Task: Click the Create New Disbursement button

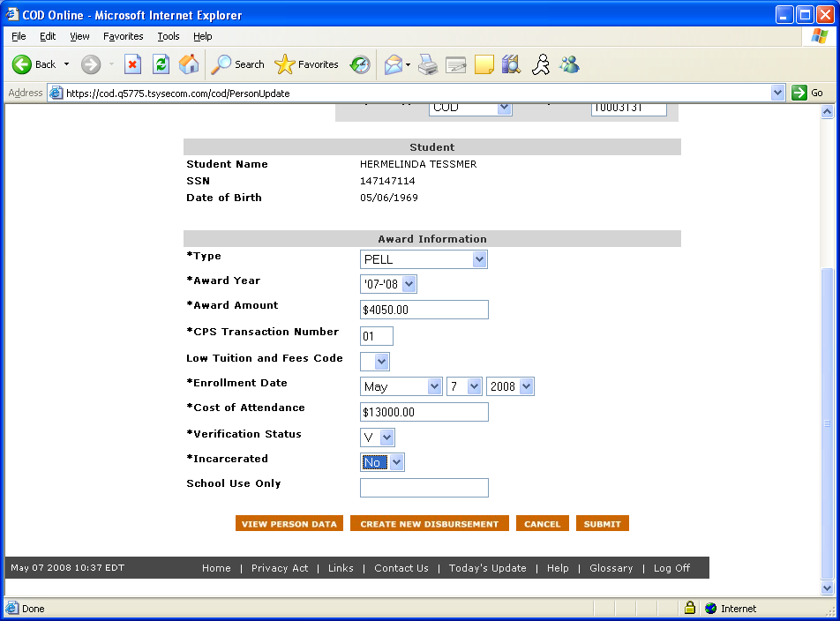Action: point(430,524)
